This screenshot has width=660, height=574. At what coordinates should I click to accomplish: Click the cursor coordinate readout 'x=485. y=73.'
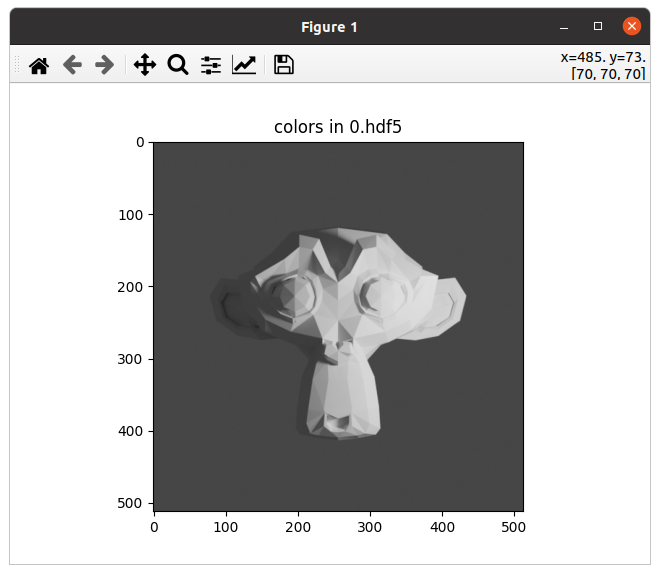(603, 57)
